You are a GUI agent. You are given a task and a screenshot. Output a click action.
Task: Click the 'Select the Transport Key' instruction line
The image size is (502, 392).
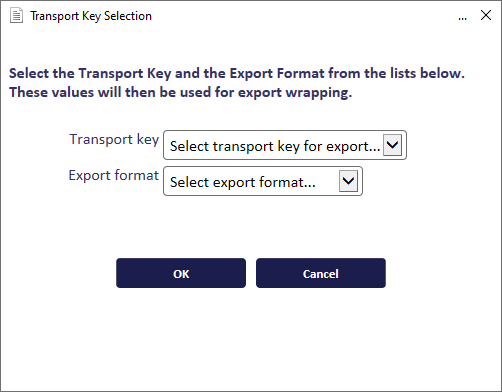237,73
